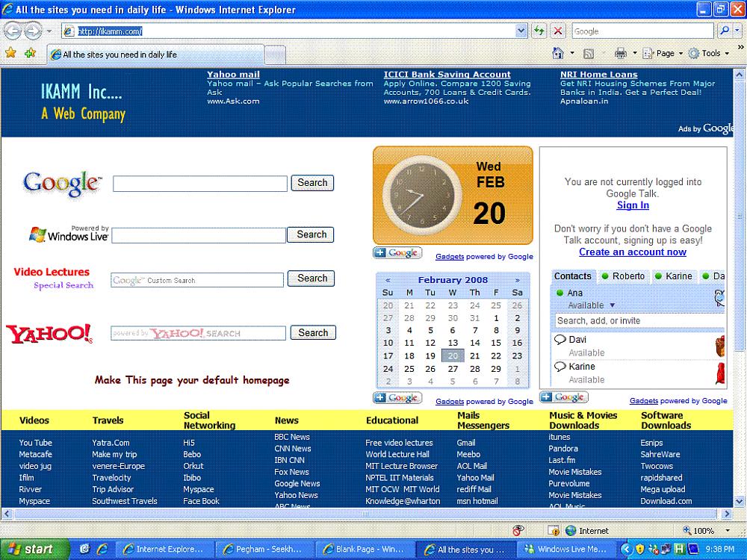Image resolution: width=747 pixels, height=560 pixels.
Task: Click the privacy eye icon in the status bar
Action: pos(518,530)
